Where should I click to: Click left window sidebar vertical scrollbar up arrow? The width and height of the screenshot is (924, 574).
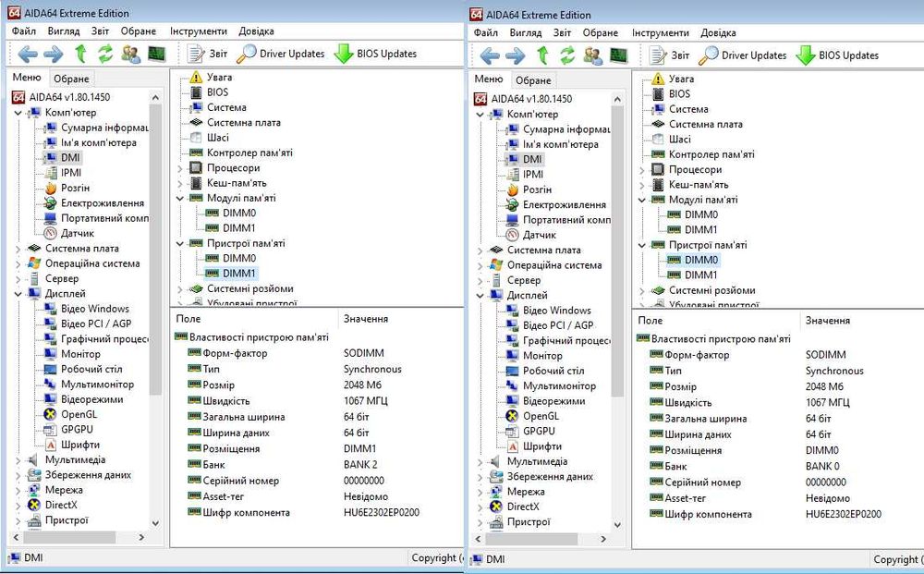coord(155,98)
